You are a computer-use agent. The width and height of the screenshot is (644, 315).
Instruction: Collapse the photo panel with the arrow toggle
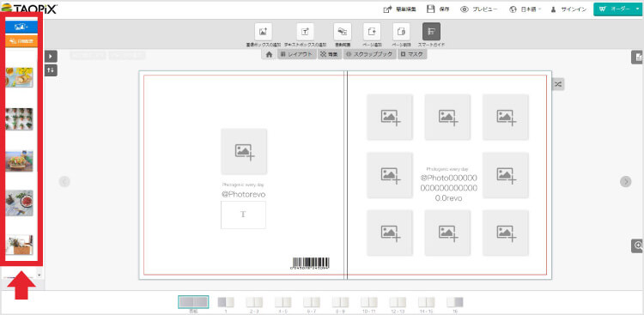(x=51, y=57)
